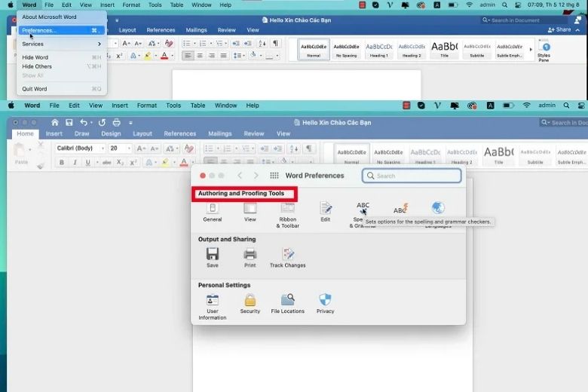
Task: Toggle Strikethrough abc button in ribbon
Action: tap(107, 162)
